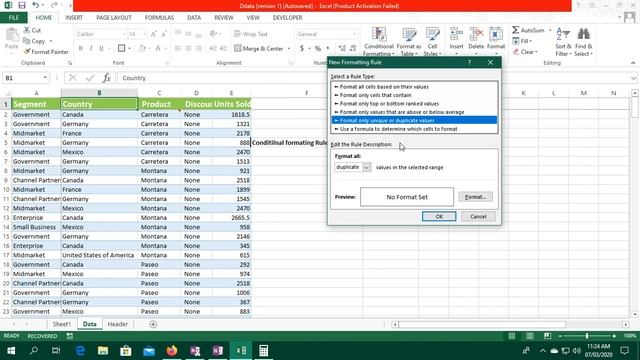This screenshot has width=640, height=360.
Task: Click the Format cells icon in ribbon
Action: pos(496,34)
